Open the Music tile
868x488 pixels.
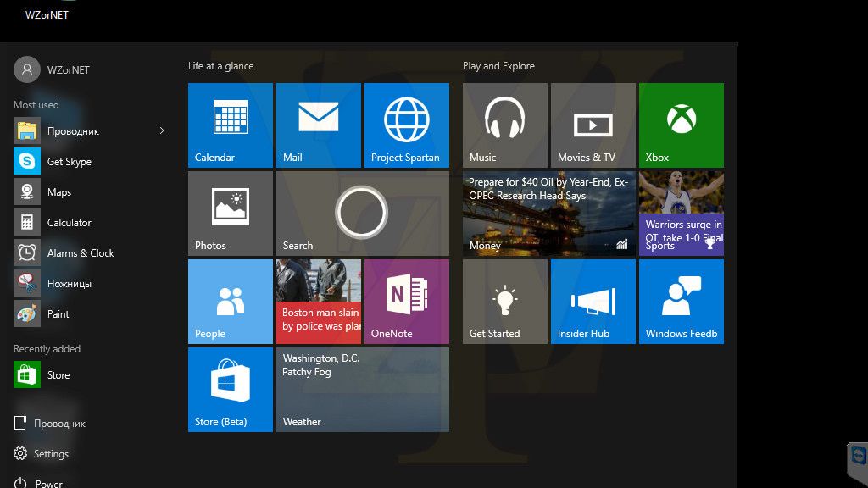(x=505, y=125)
